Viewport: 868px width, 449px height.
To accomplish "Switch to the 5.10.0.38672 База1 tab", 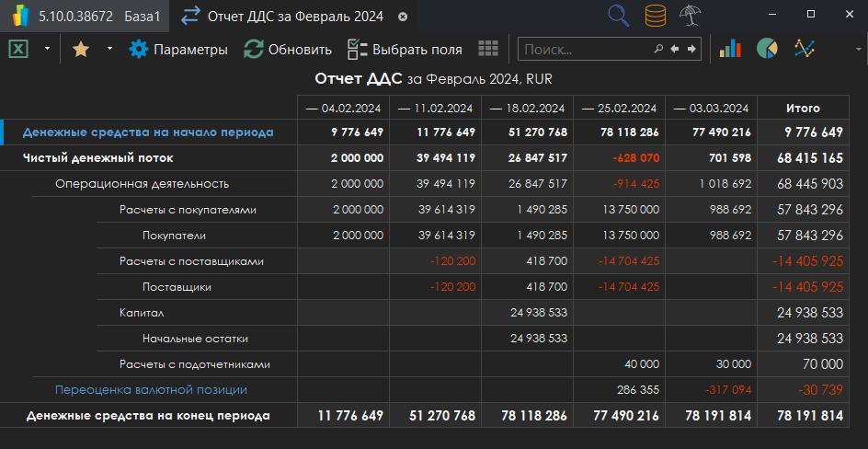I will pos(85,16).
